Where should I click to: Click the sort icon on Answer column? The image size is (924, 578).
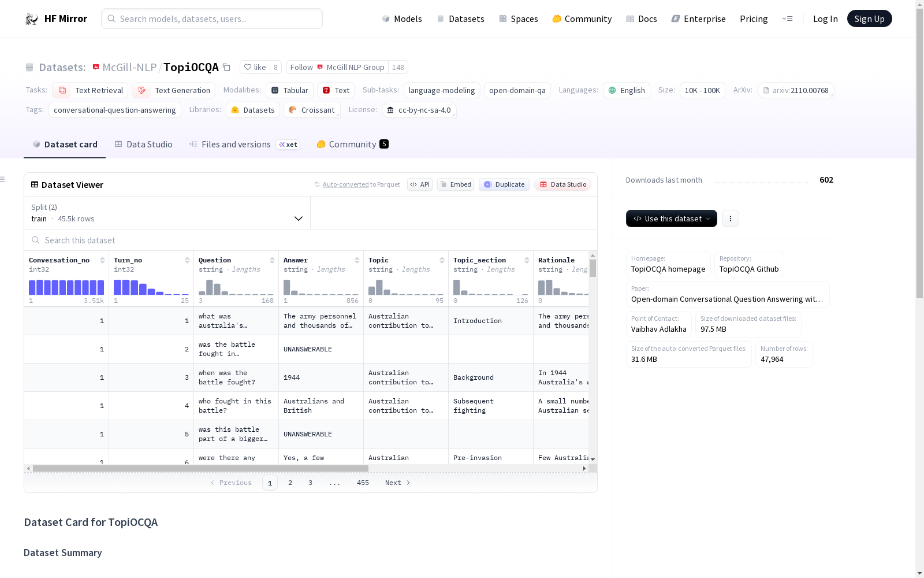(x=357, y=260)
